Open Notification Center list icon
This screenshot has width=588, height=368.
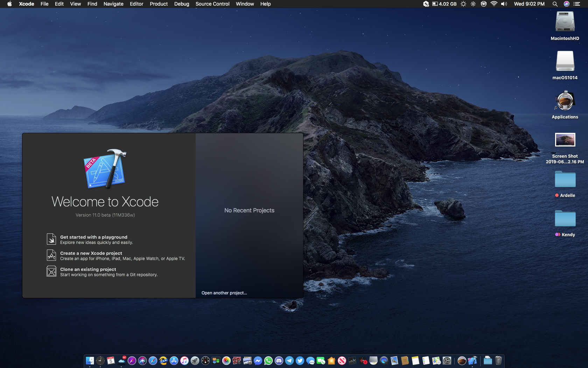(577, 4)
